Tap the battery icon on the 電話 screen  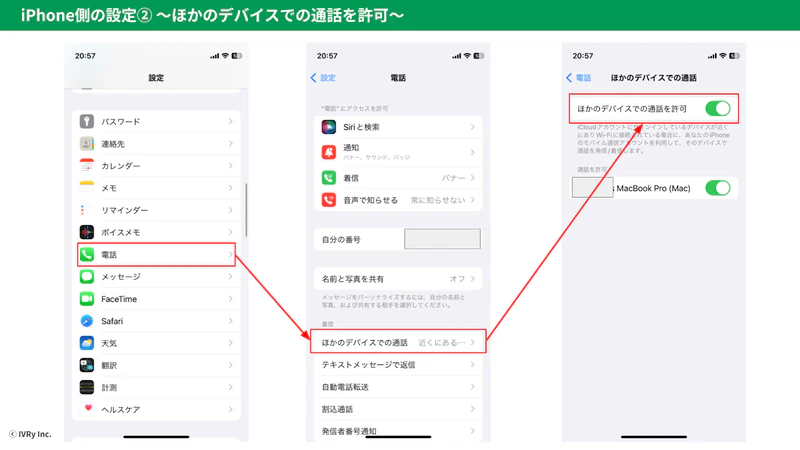click(x=479, y=56)
